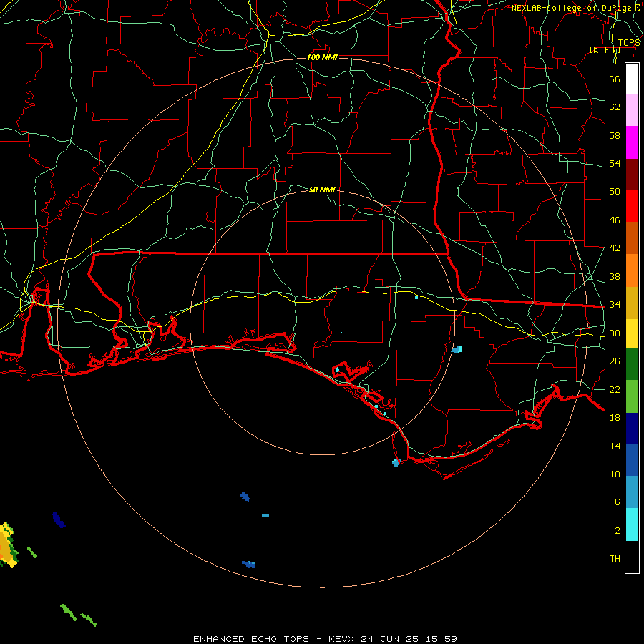Screen dimensions: 644x644
Task: Click the legend value 54
Action: click(615, 163)
